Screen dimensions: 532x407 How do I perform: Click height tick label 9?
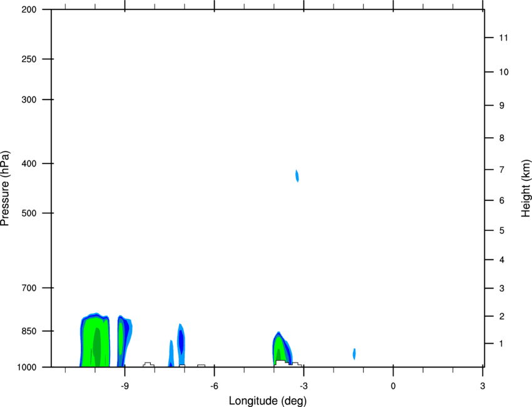[x=502, y=106]
